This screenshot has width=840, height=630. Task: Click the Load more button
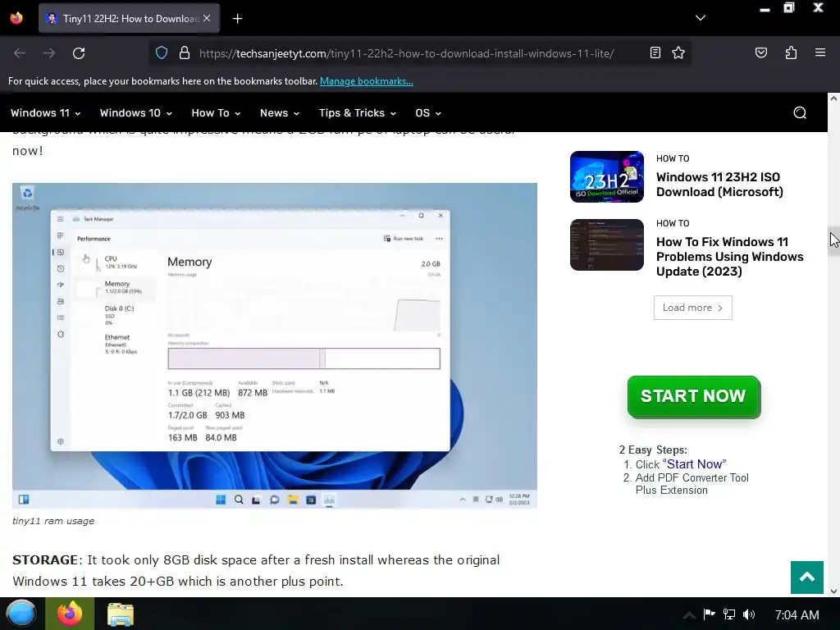(x=692, y=308)
